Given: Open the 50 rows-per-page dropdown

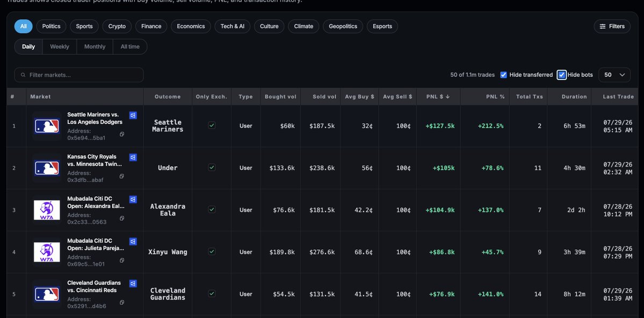Looking at the screenshot, I should pos(614,75).
